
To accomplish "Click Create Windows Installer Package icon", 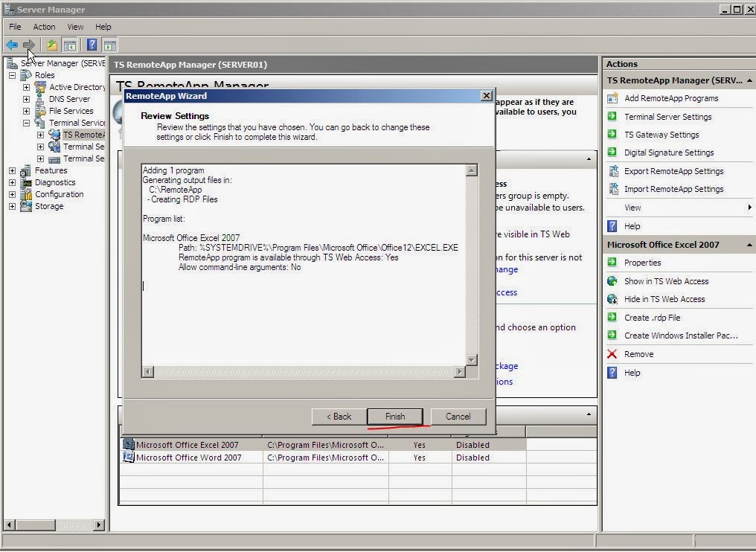I will tap(612, 336).
